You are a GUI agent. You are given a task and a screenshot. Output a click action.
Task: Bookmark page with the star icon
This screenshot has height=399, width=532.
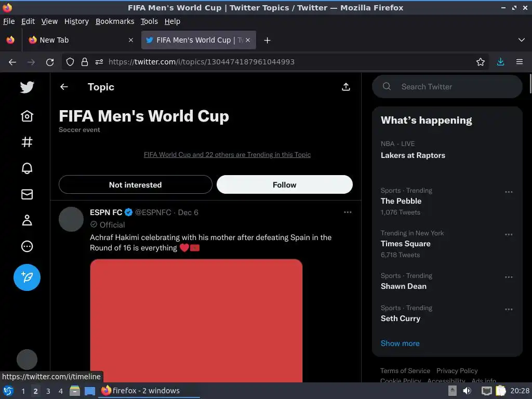(481, 62)
